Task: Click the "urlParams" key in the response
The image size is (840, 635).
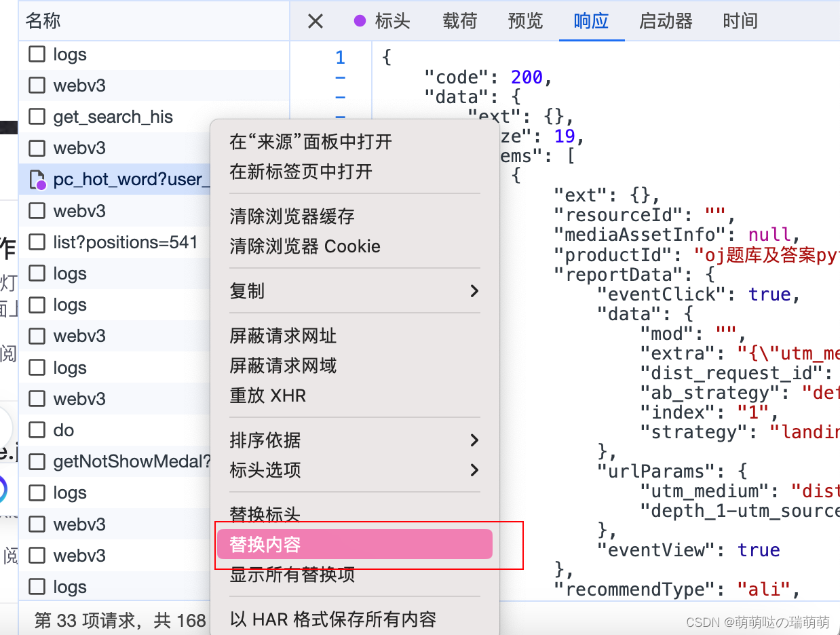Action: click(656, 471)
